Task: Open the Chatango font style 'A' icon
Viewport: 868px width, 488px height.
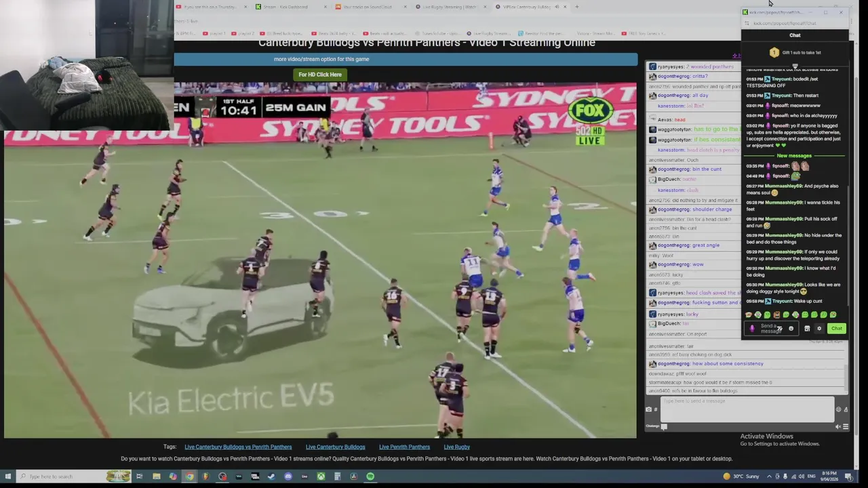Action: tap(846, 409)
